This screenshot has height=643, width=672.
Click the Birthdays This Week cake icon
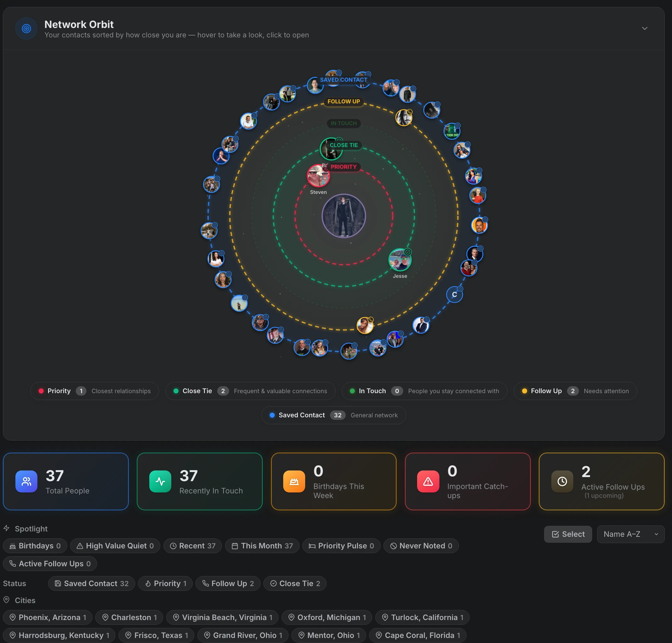[294, 481]
